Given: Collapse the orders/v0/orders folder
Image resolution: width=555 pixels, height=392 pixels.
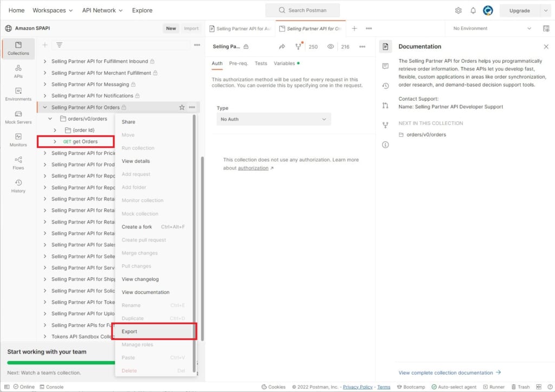Looking at the screenshot, I should (50, 119).
